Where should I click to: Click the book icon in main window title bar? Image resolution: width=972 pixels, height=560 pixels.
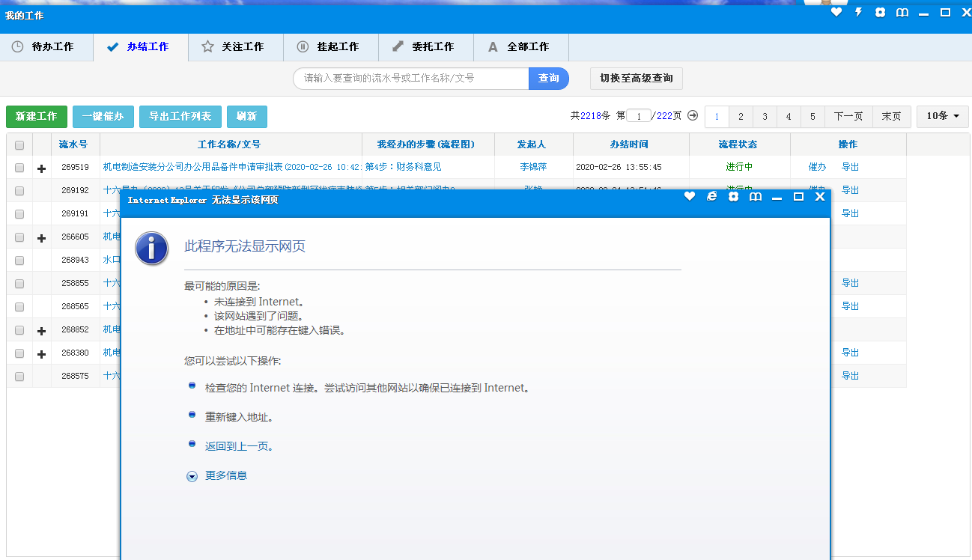click(x=902, y=13)
